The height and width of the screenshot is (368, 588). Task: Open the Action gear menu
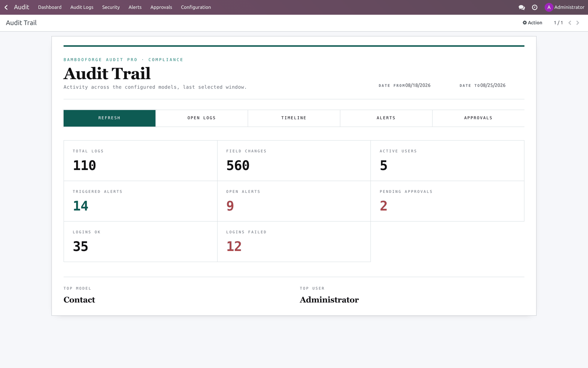[x=533, y=23]
